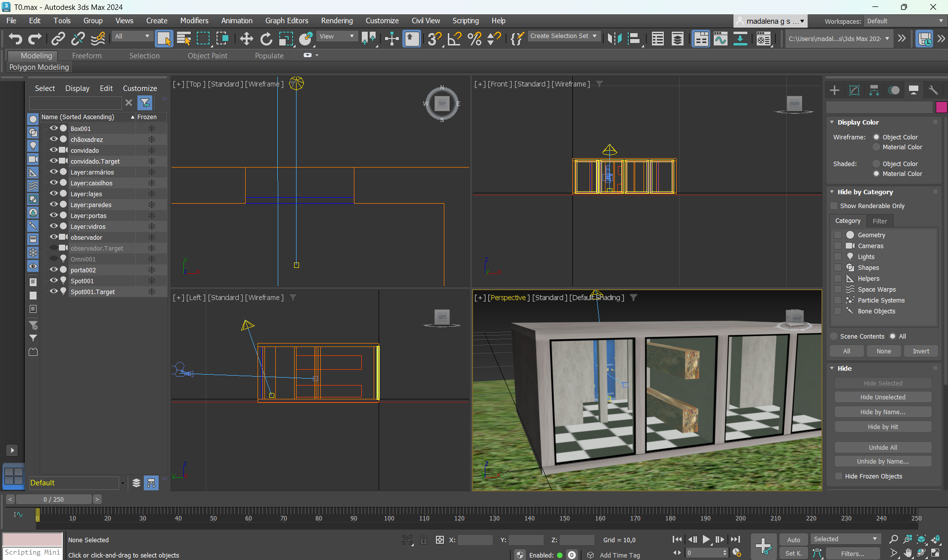This screenshot has width=948, height=560.
Task: Click the Unhide All button
Action: 883,448
